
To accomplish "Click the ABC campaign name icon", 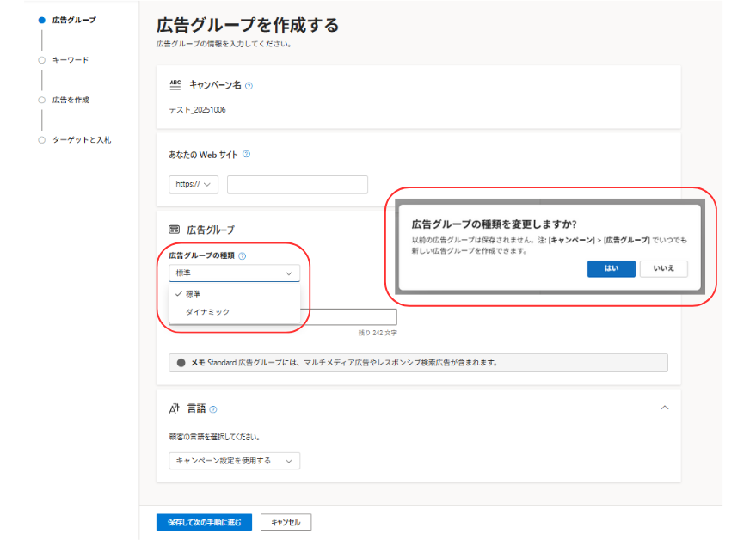I will [x=175, y=85].
